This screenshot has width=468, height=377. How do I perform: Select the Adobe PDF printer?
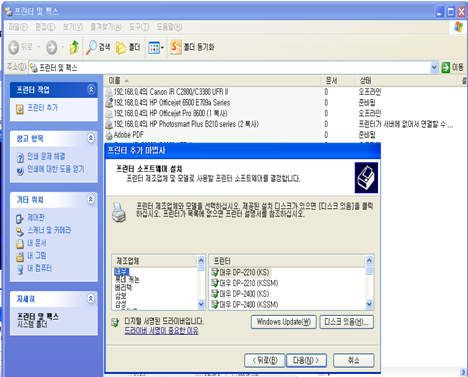(x=129, y=135)
